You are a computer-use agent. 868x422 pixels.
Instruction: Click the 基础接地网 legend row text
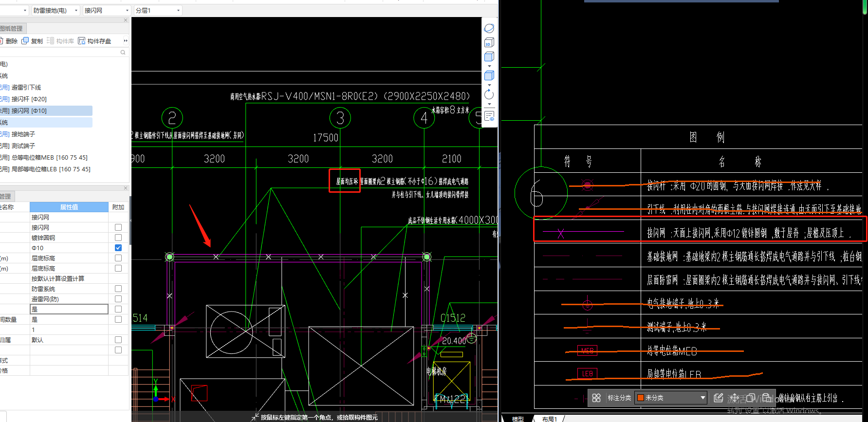point(754,257)
